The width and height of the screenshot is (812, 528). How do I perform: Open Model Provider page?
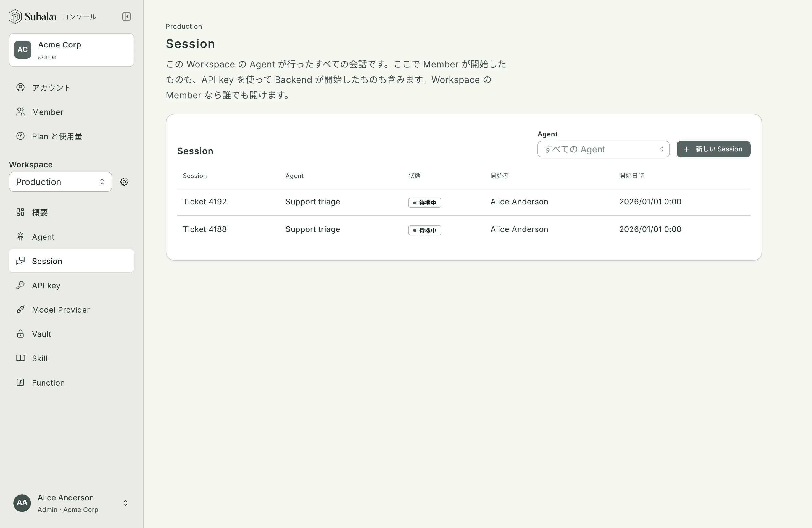tap(71, 309)
